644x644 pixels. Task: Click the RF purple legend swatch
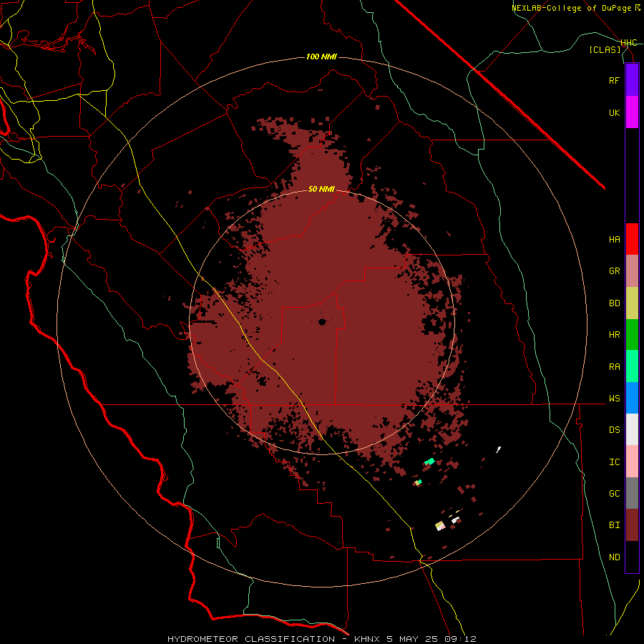tap(632, 80)
